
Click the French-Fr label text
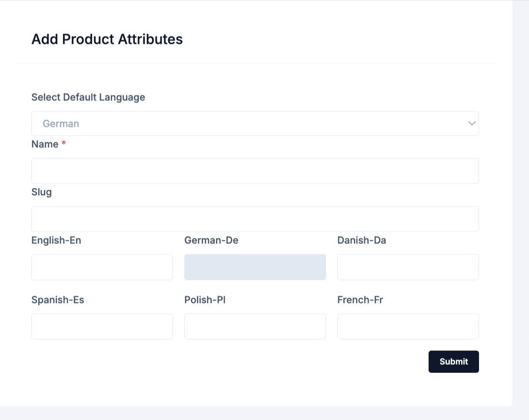(x=360, y=300)
